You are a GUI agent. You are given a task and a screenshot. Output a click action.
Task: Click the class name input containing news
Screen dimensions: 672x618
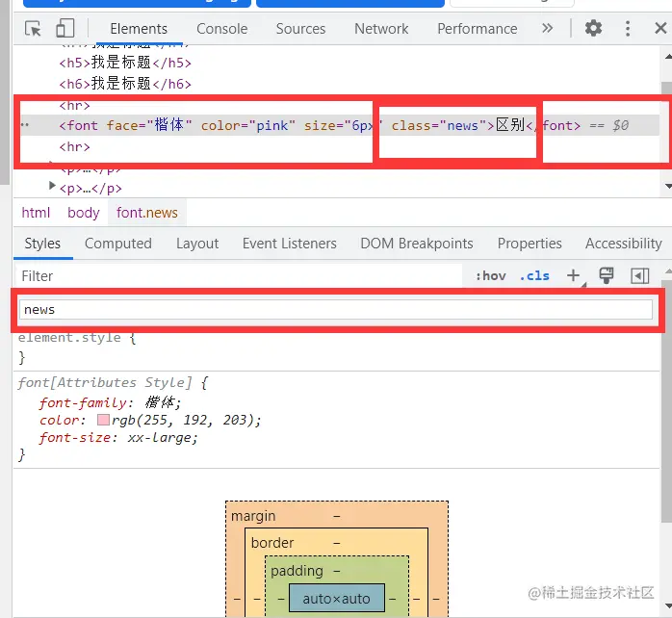point(336,309)
